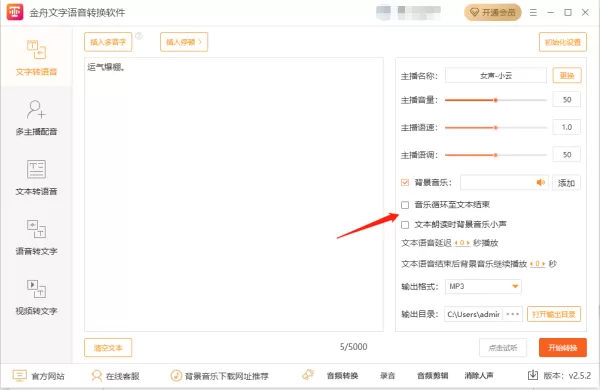Uncheck the 背景音乐 checkbox

click(405, 183)
